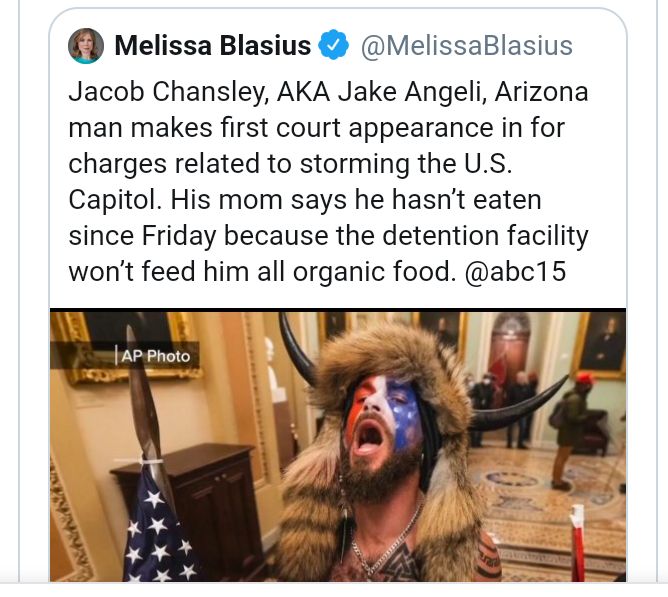Click the red stanchion post in photo

tap(577, 543)
